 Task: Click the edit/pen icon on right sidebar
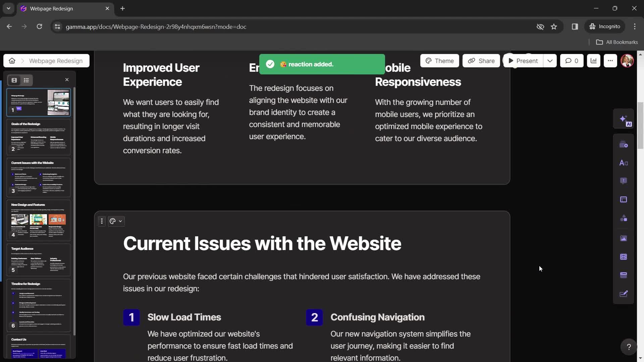(x=625, y=294)
